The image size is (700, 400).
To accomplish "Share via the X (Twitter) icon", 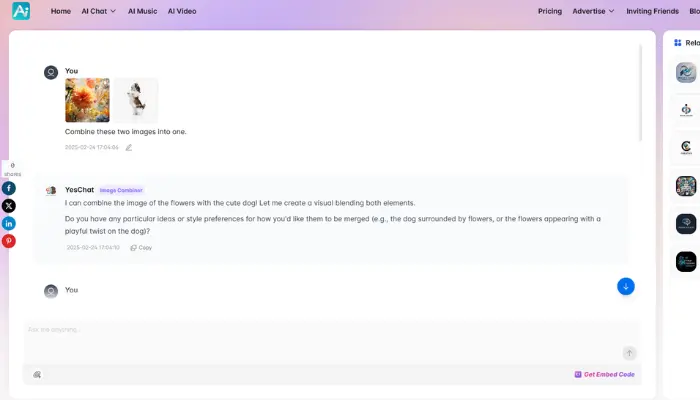I will click(8, 205).
